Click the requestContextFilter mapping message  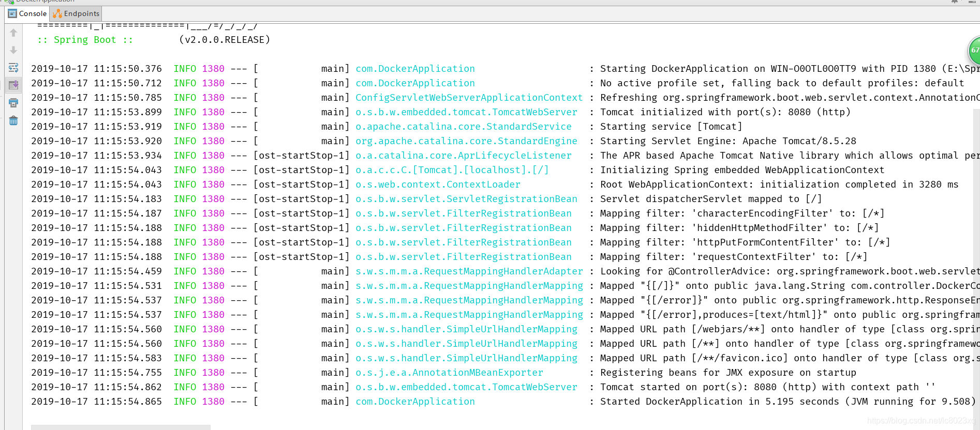pos(734,257)
